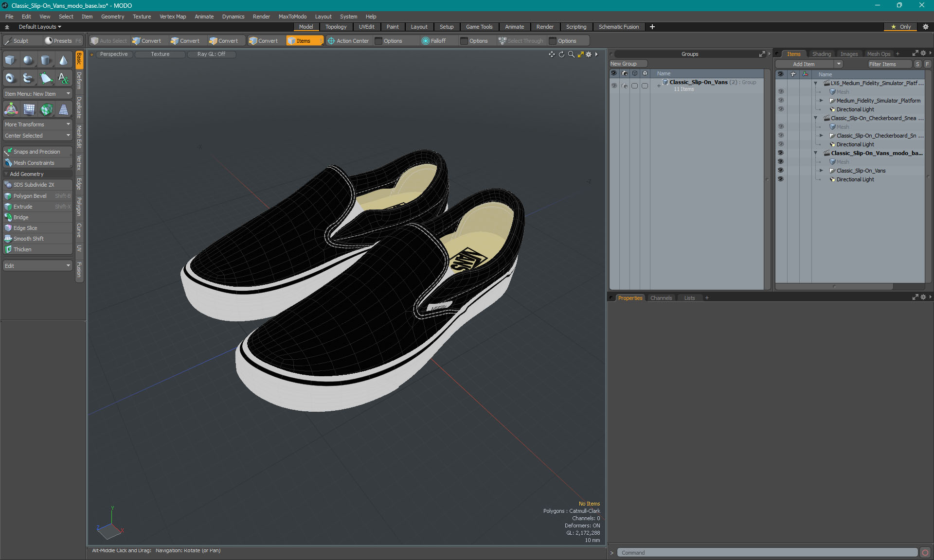Image resolution: width=934 pixels, height=560 pixels.
Task: Open layout settings gear at top right
Action: click(x=926, y=27)
